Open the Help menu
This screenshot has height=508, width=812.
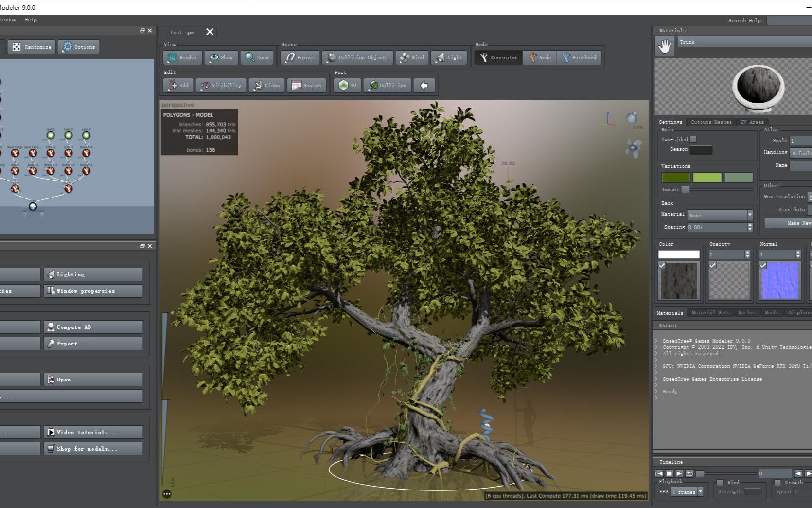pyautogui.click(x=31, y=20)
